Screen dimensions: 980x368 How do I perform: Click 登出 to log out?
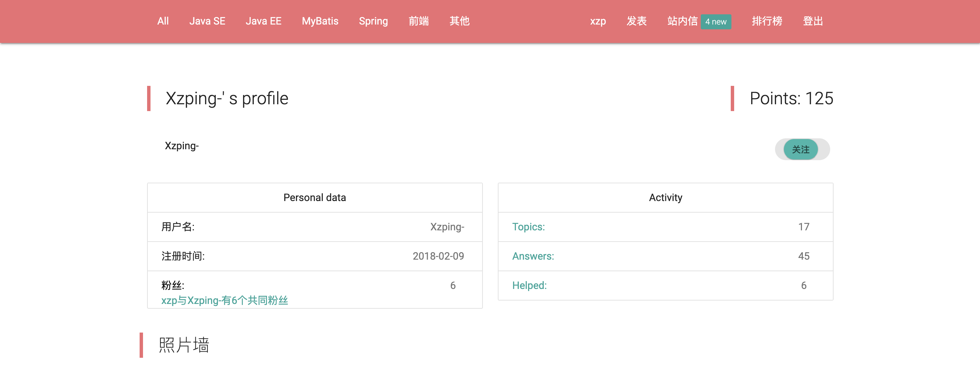click(812, 21)
